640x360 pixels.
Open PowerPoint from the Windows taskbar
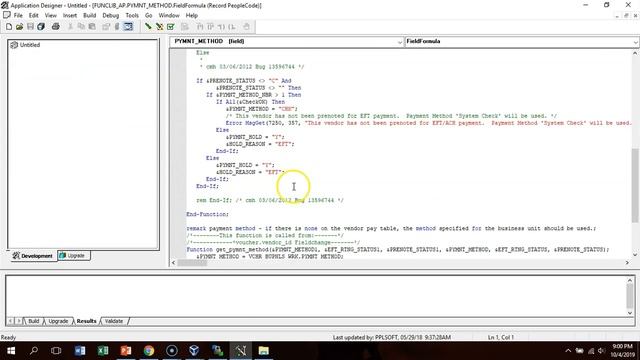(x=126, y=351)
